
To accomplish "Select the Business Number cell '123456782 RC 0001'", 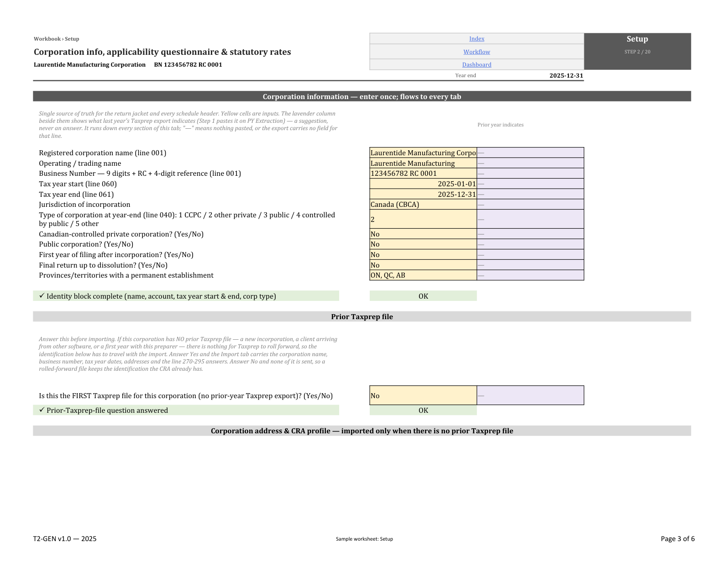I will [423, 174].
